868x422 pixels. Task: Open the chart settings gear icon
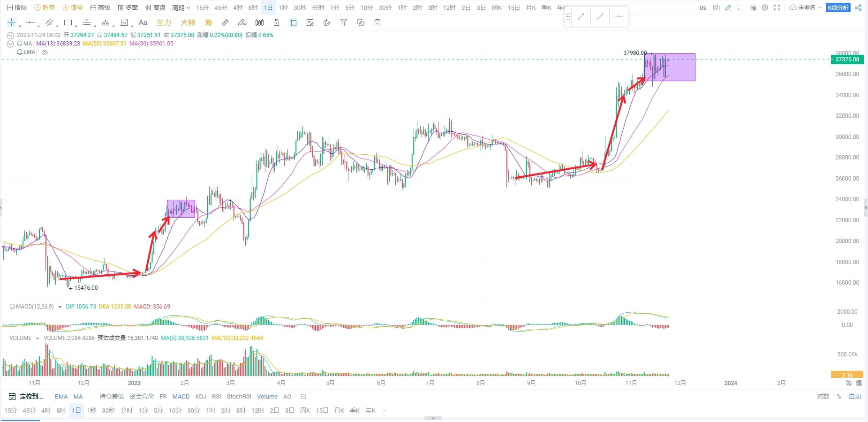coord(764,8)
